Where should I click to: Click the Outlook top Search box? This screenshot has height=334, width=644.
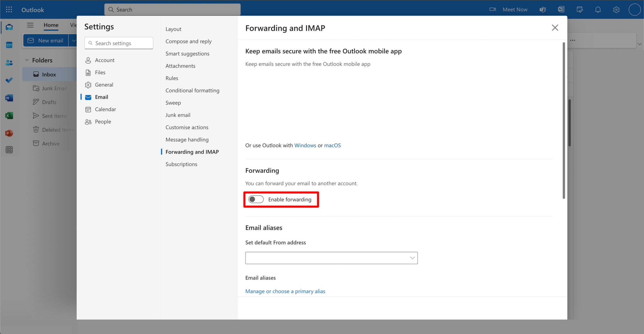pyautogui.click(x=172, y=10)
